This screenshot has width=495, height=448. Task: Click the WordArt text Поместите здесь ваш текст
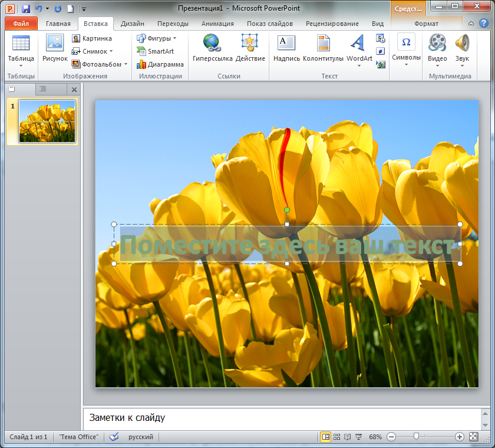[287, 245]
